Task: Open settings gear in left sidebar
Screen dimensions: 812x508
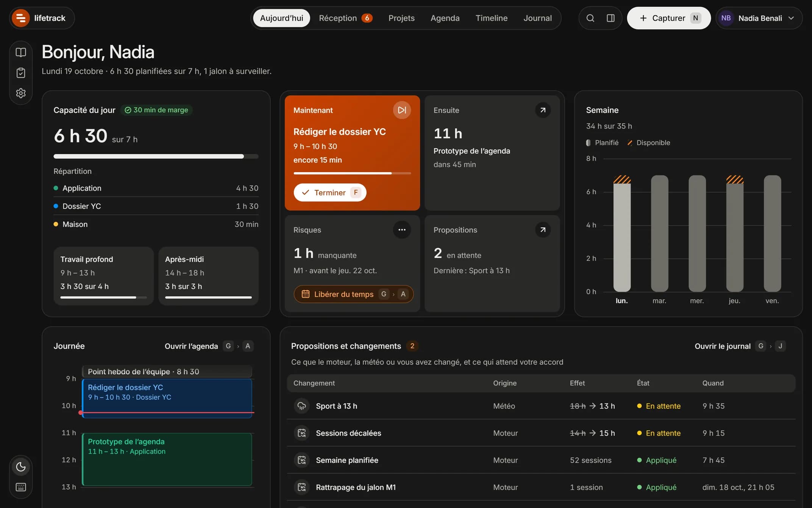Action: pyautogui.click(x=21, y=93)
